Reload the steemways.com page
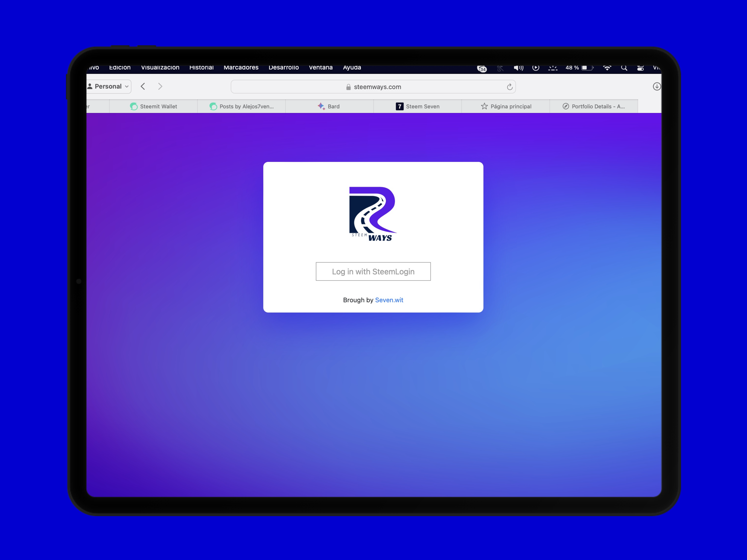Viewport: 747px width, 560px height. pos(510,87)
